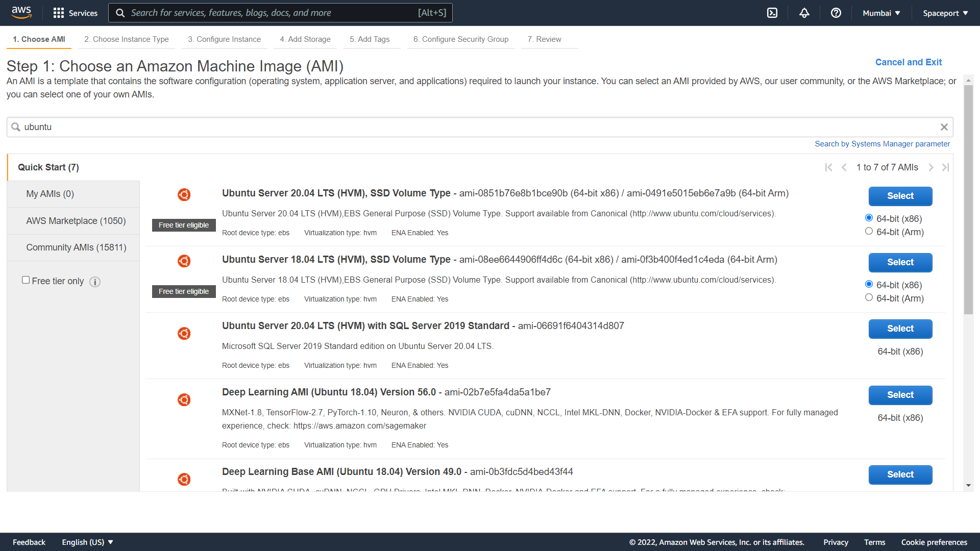Open the Mumbai region dropdown
This screenshot has width=980, height=551.
[x=881, y=13]
